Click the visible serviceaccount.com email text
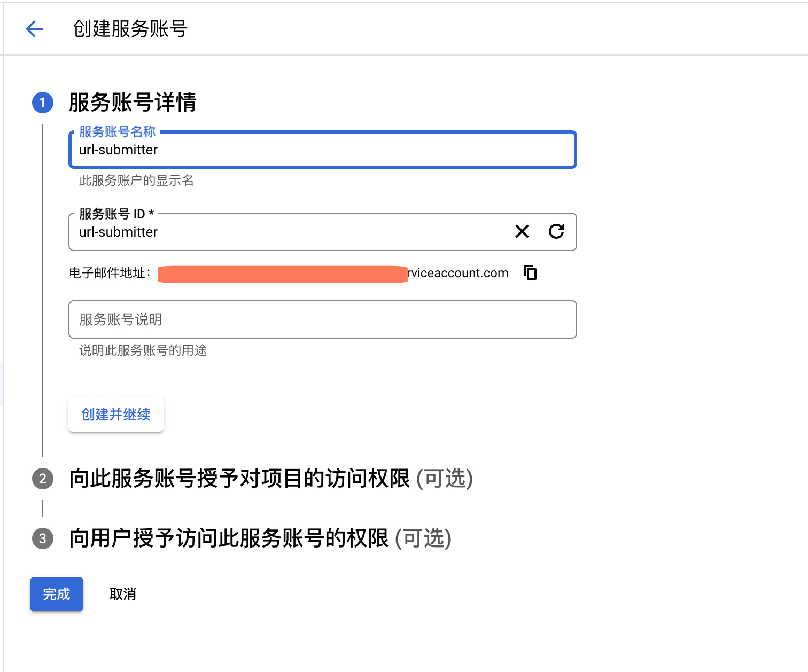 [x=458, y=273]
